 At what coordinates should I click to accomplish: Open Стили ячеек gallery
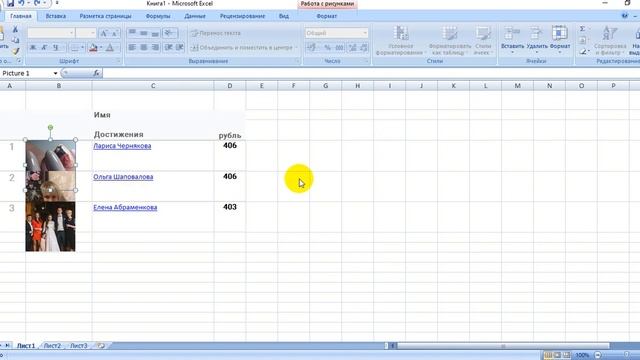[483, 40]
